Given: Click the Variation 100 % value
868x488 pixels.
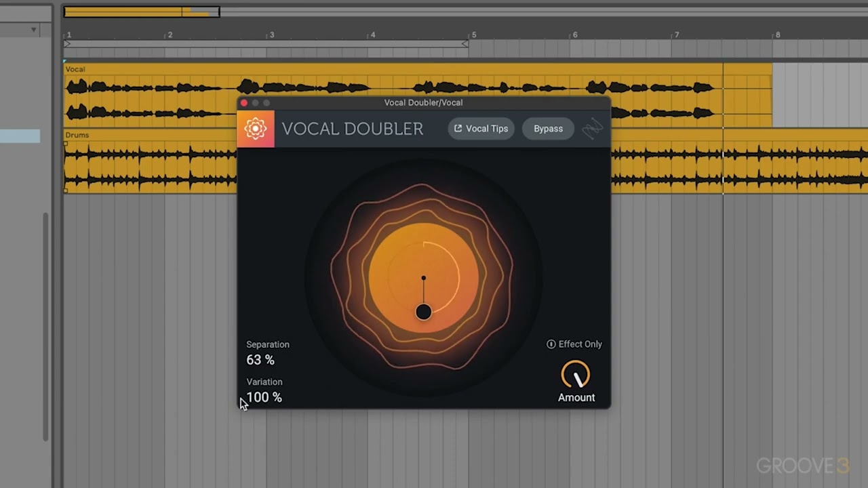Looking at the screenshot, I should point(264,397).
